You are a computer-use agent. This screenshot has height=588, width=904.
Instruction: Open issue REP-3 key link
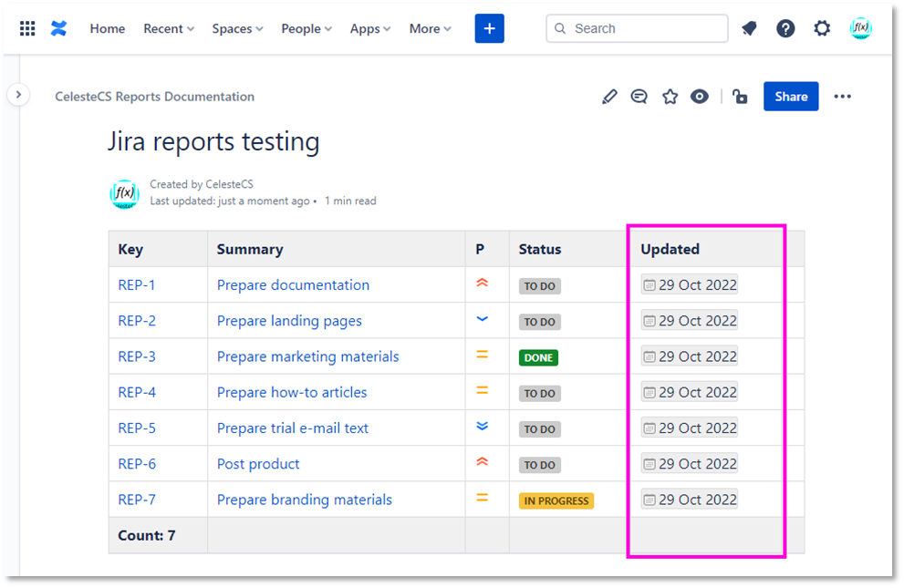pyautogui.click(x=137, y=356)
